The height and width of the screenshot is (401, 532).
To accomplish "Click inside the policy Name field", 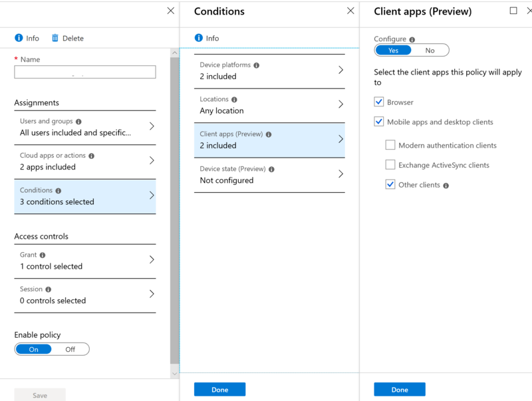I will tap(84, 72).
